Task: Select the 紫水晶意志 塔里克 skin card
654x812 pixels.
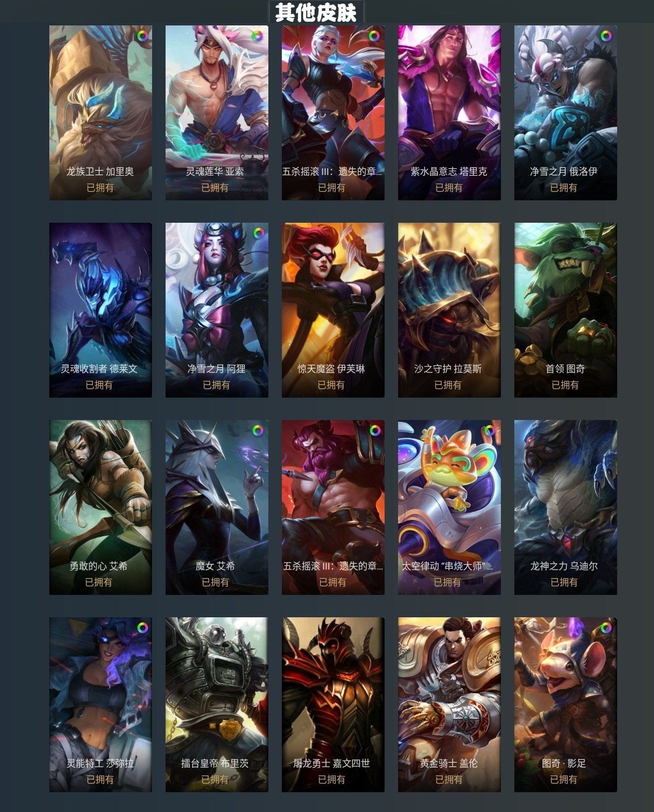Action: pos(449,113)
